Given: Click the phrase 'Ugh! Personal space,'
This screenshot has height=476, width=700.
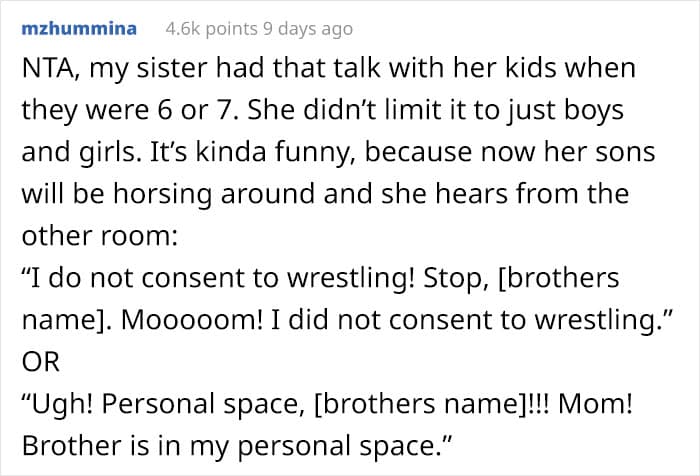Looking at the screenshot, I should 163,404.
